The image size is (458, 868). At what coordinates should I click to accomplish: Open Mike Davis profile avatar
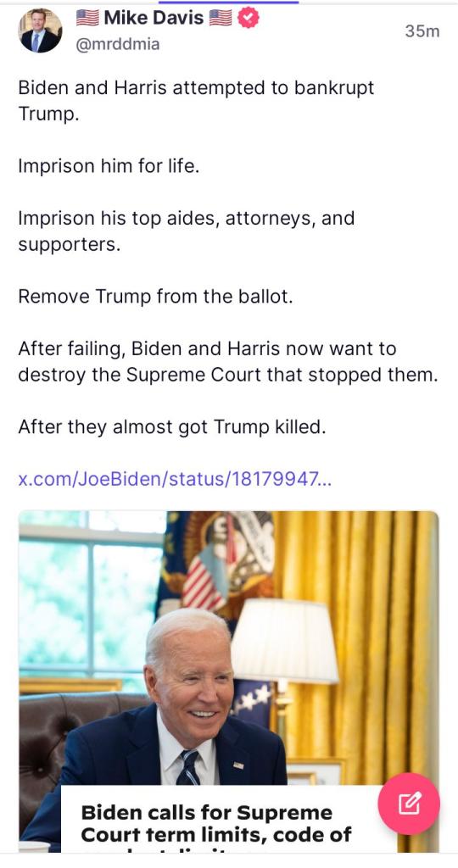(x=41, y=31)
